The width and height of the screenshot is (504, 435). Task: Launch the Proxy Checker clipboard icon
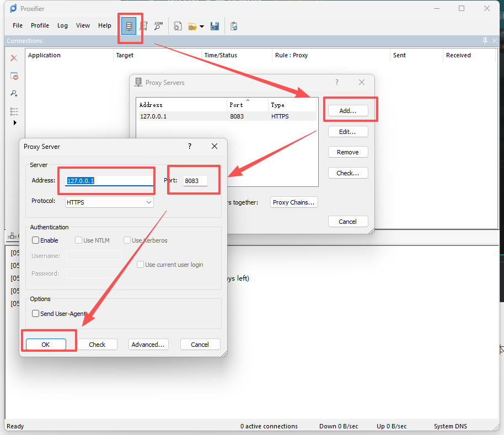click(234, 26)
